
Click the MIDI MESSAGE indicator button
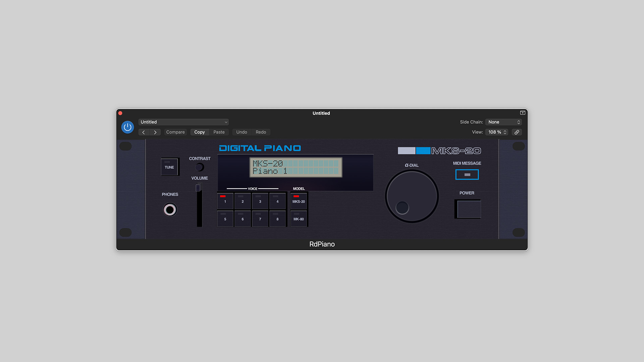(467, 174)
